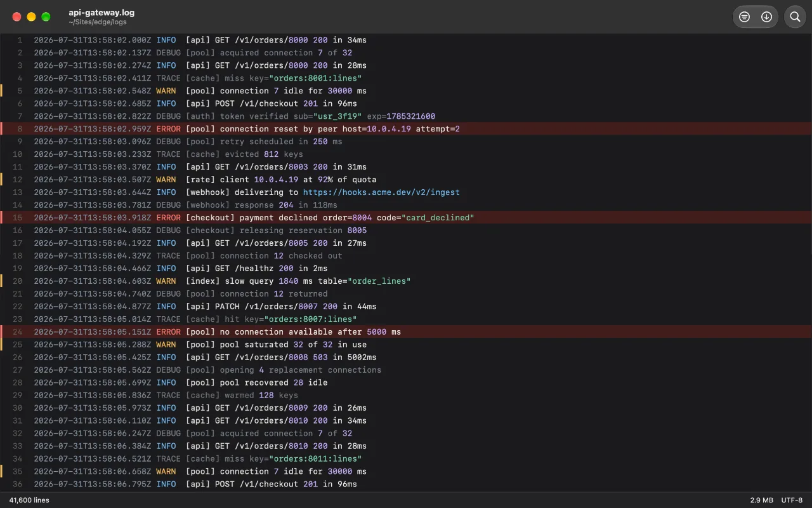Click the INFO line 'PATCH /v1/orders/8007 200 in 44ms'
The height and width of the screenshot is (508, 812).
click(x=406, y=307)
